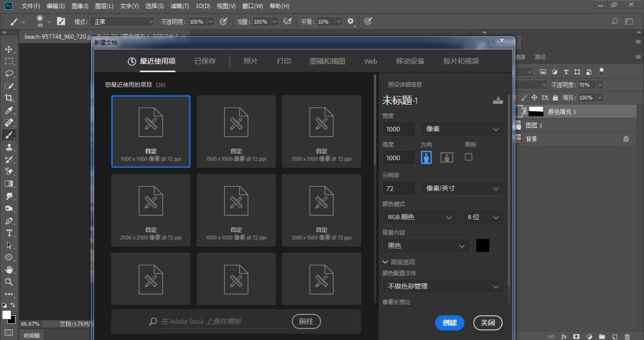Collapse the 高级选项 section
The height and width of the screenshot is (340, 644).
pyautogui.click(x=385, y=262)
